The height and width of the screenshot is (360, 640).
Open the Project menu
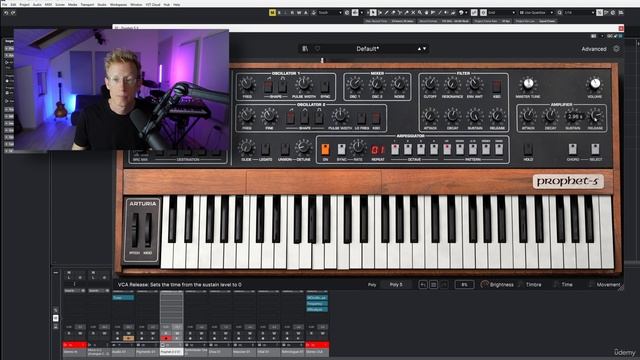pos(25,4)
